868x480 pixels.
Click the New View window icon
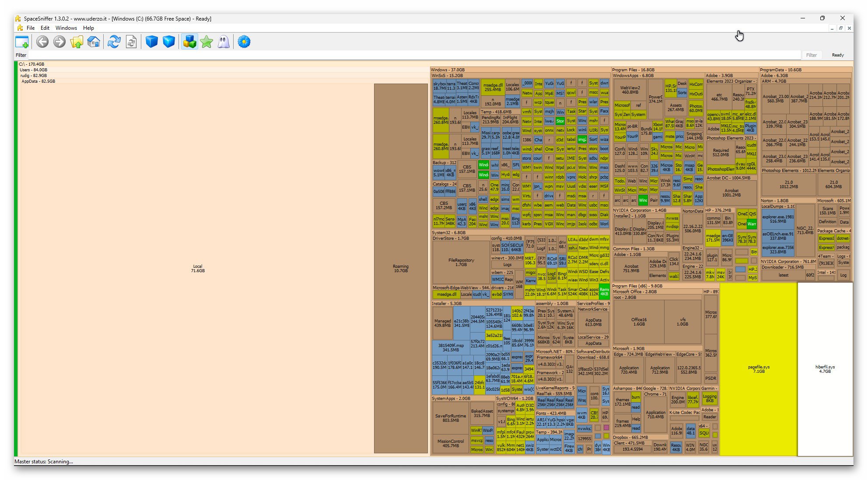pyautogui.click(x=22, y=42)
